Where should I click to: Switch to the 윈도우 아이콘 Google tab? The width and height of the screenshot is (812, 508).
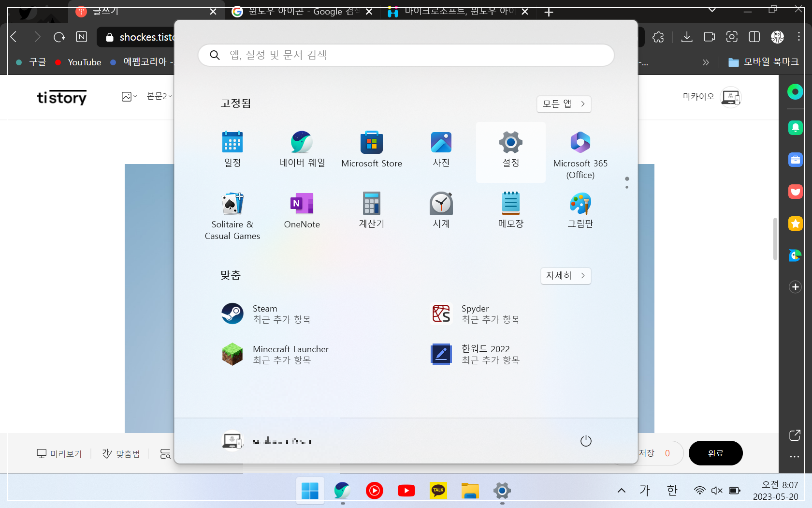302,11
